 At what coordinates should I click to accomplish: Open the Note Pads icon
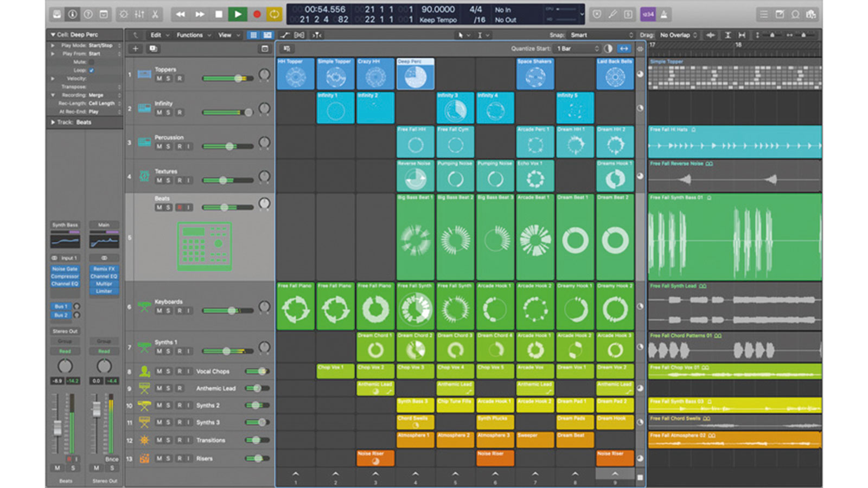pyautogui.click(x=780, y=15)
